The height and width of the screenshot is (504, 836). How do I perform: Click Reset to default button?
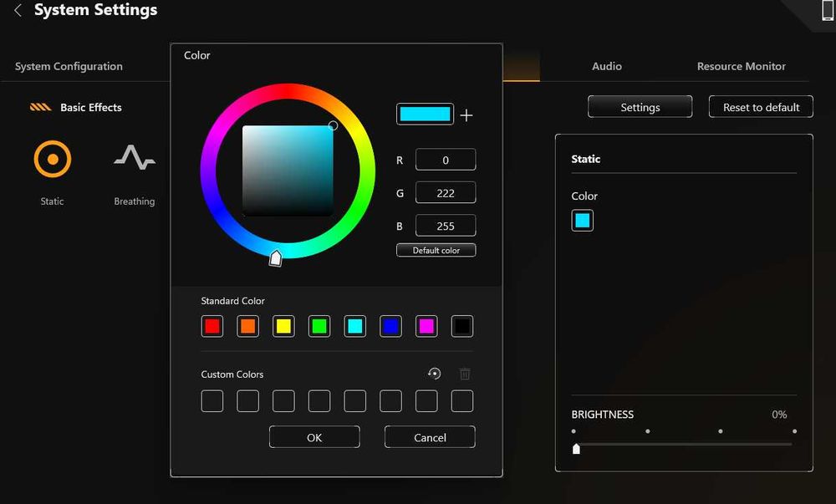click(761, 106)
